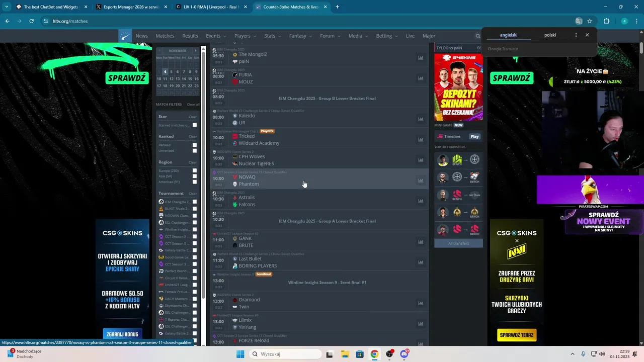
Task: Expand the Events dropdown menu
Action: click(216, 36)
